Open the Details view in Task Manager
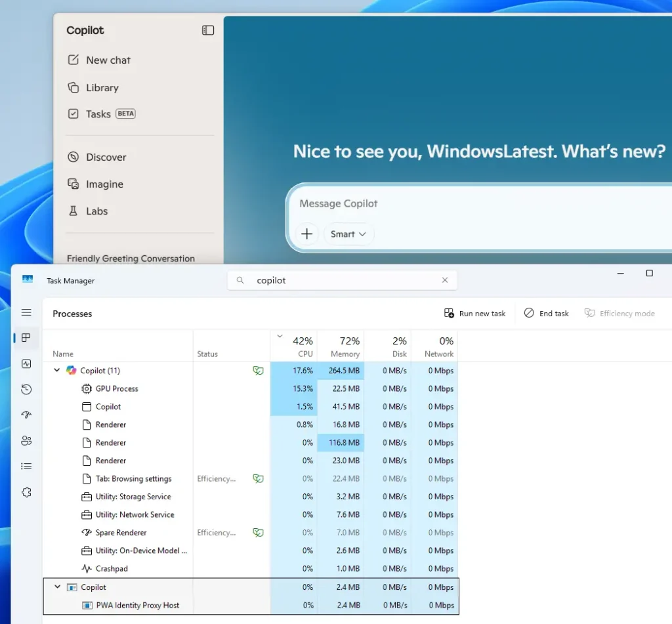 pyautogui.click(x=26, y=466)
